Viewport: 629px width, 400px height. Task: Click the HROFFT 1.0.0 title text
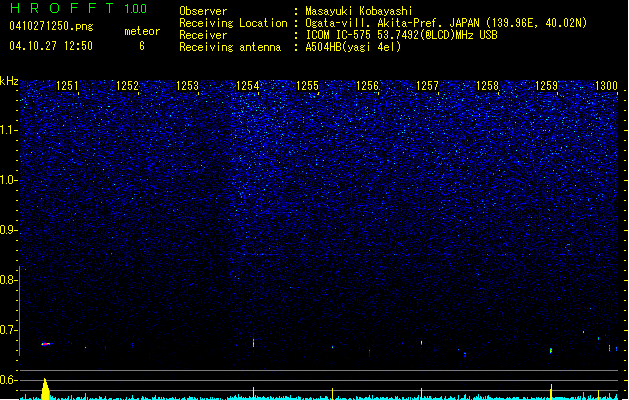click(x=79, y=8)
